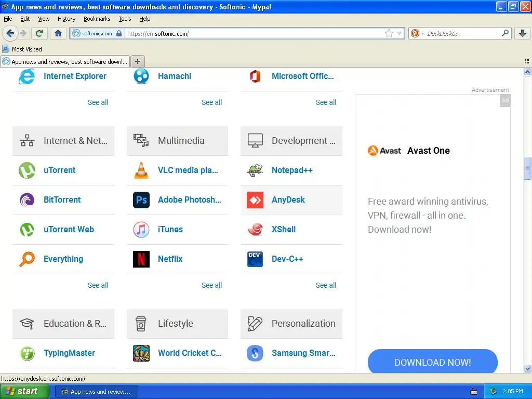Click the TypingMaster green icon
Image resolution: width=532 pixels, height=399 pixels.
[x=27, y=353]
